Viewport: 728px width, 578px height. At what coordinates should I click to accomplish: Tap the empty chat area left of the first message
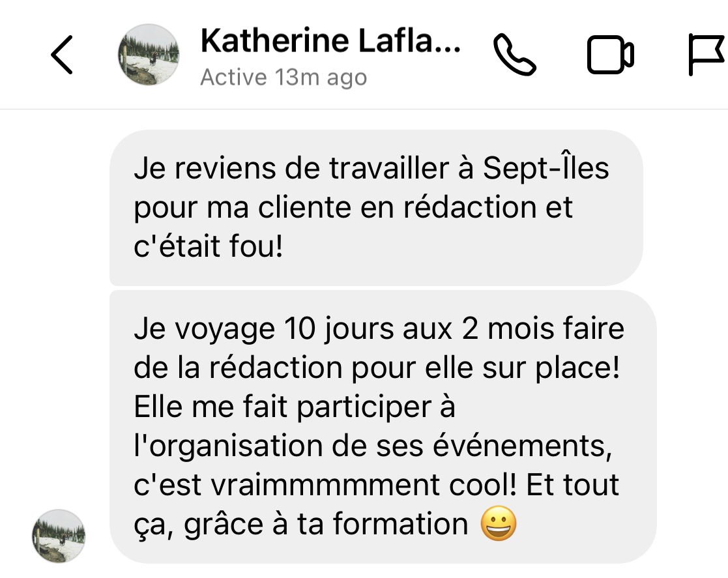tap(55, 207)
